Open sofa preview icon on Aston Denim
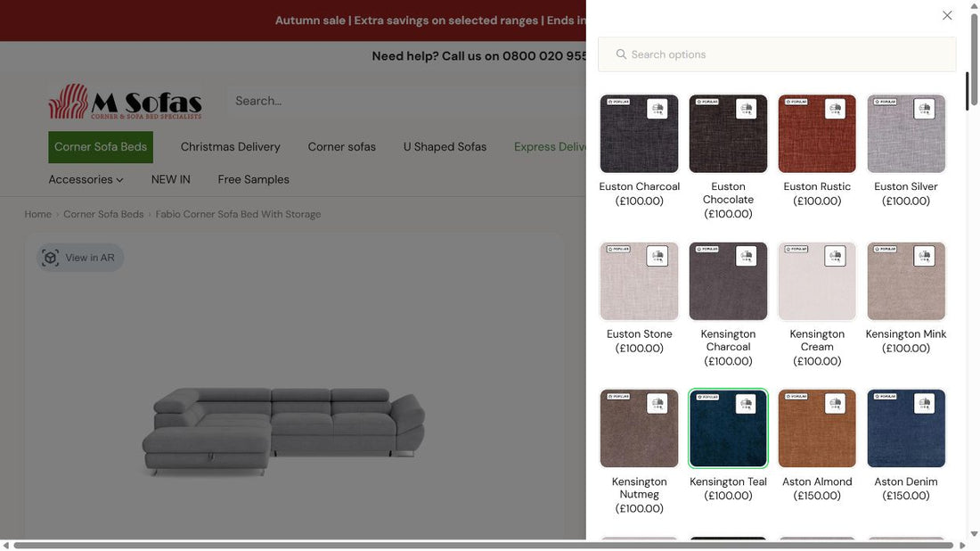 [x=925, y=403]
